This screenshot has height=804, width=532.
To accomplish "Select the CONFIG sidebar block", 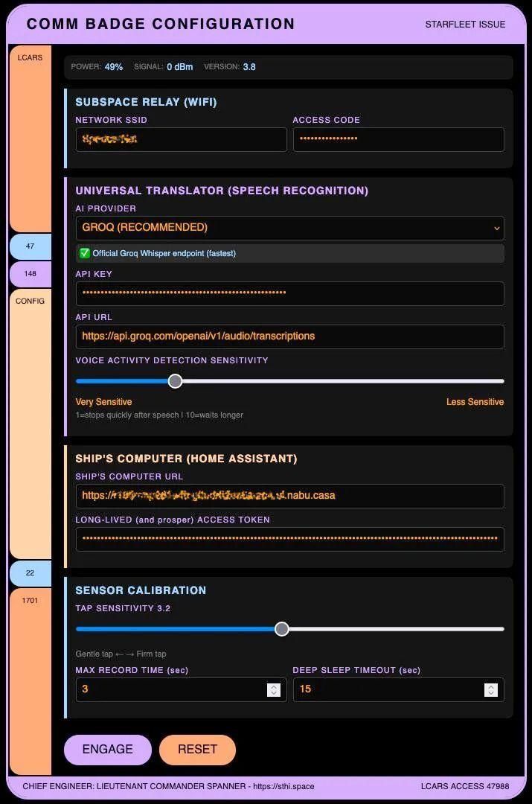I will pos(31,424).
